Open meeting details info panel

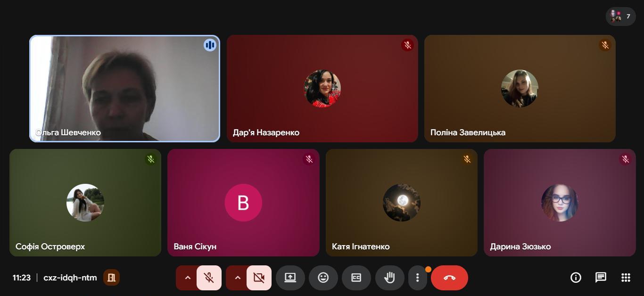click(x=576, y=278)
